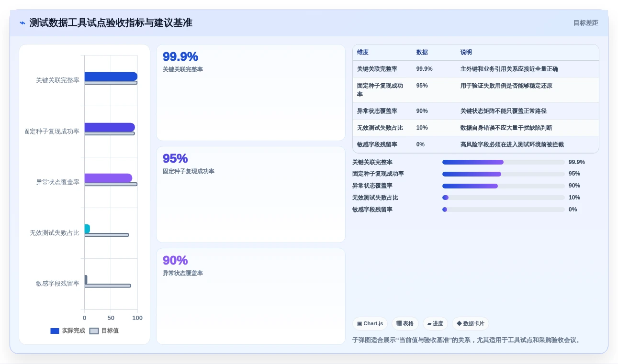The image size is (618, 364).
Task: Click the 异常状态覆盖率 progress bar
Action: pyautogui.click(x=504, y=186)
